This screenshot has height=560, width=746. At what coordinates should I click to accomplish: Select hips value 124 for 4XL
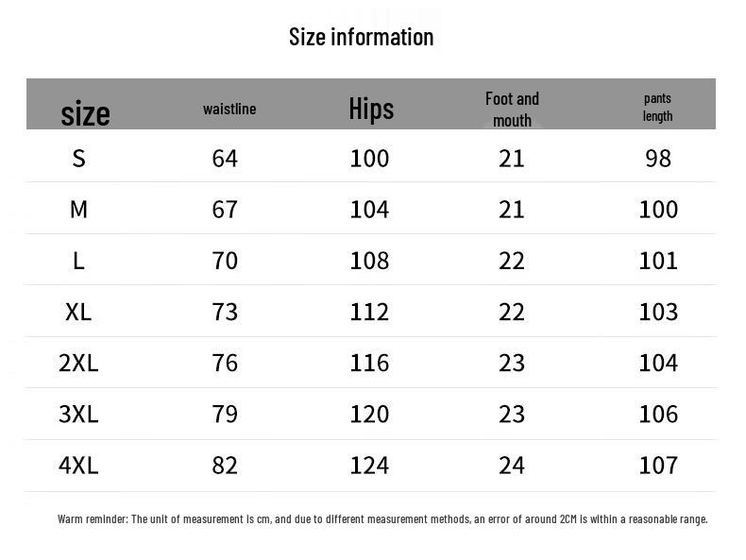369,465
